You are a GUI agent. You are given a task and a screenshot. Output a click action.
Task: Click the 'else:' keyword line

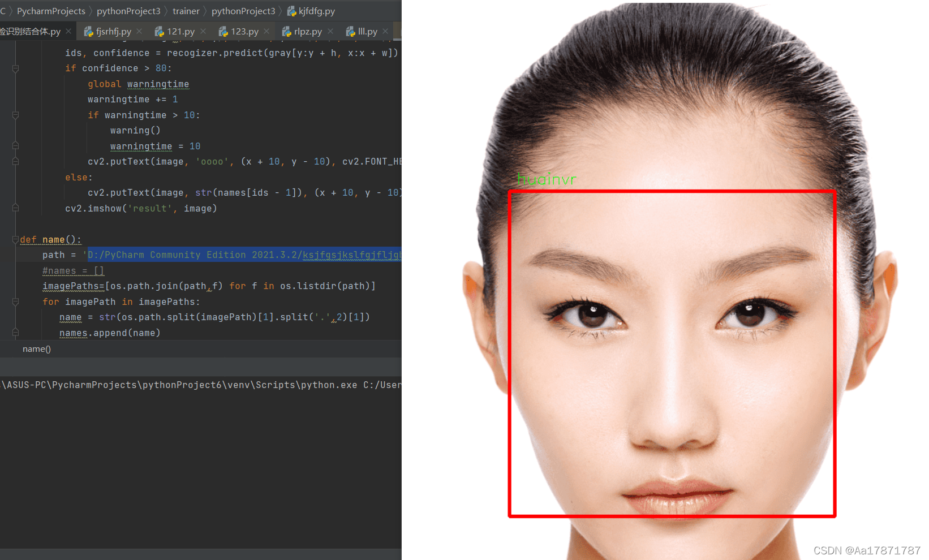[79, 177]
